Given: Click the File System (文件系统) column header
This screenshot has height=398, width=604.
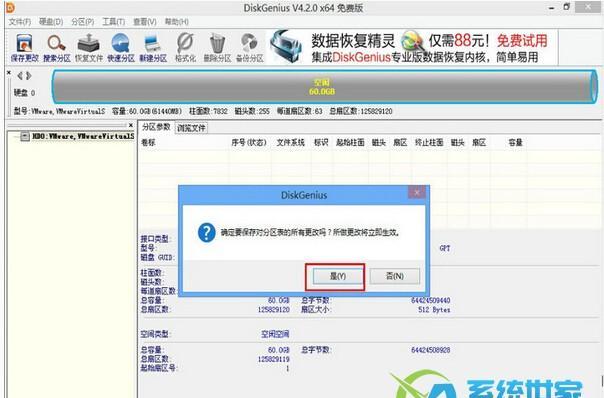Looking at the screenshot, I should pos(290,143).
